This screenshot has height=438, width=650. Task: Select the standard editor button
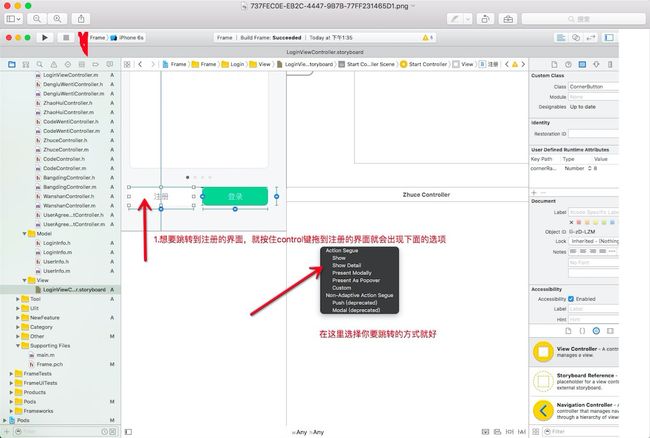pyautogui.click(x=561, y=37)
